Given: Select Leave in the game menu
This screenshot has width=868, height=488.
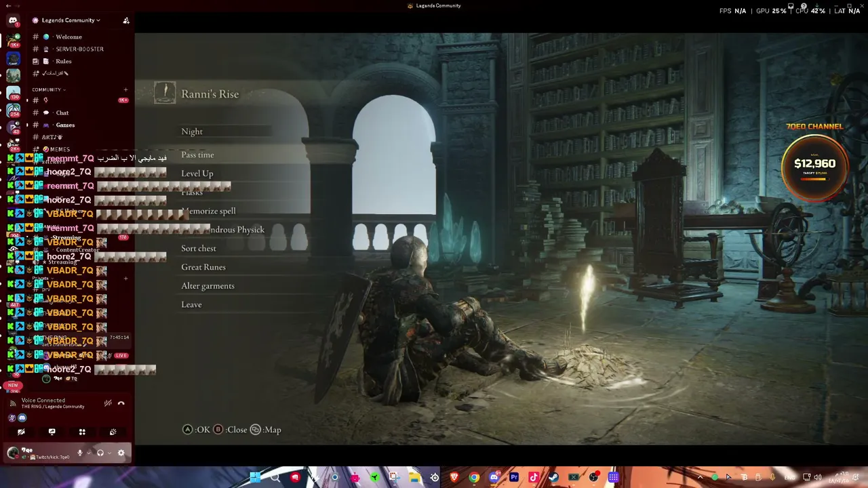Looking at the screenshot, I should (191, 304).
